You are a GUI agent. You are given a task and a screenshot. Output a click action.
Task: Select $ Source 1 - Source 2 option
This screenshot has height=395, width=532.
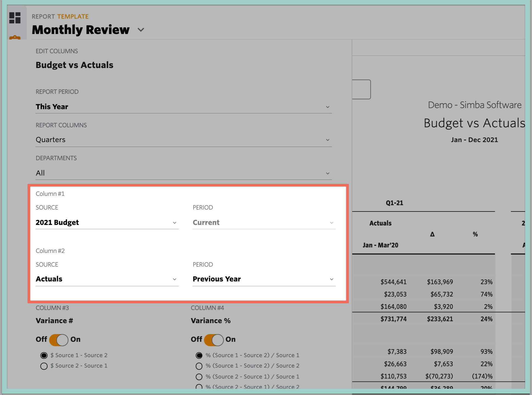tap(44, 356)
